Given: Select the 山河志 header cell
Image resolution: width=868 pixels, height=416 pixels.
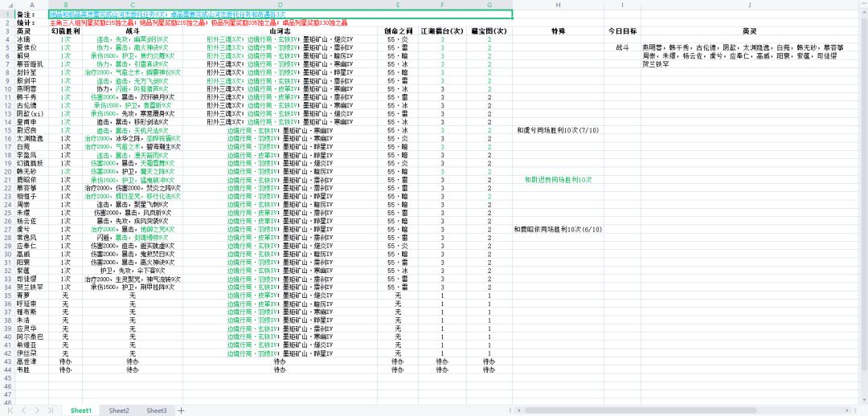Looking at the screenshot, I should [x=280, y=31].
